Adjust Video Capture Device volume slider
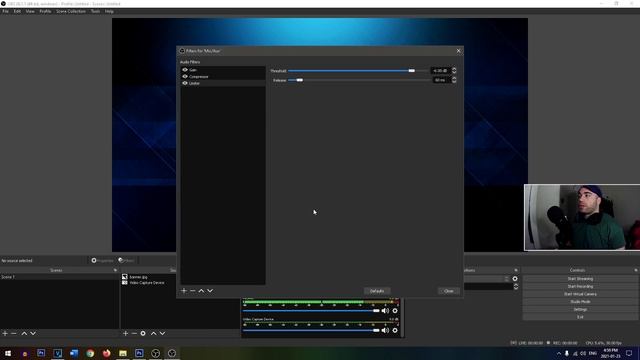This screenshot has width=640, height=360. [x=311, y=330]
